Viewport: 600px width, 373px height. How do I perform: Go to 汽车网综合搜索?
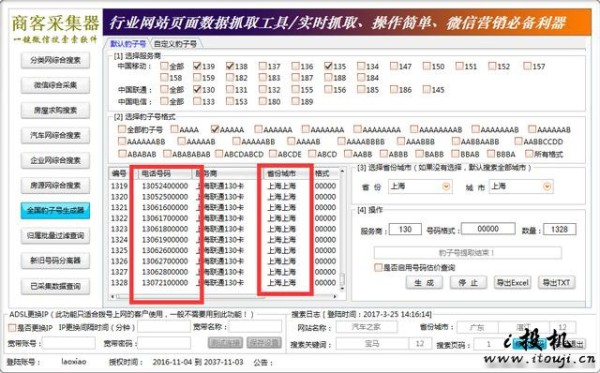coord(55,135)
